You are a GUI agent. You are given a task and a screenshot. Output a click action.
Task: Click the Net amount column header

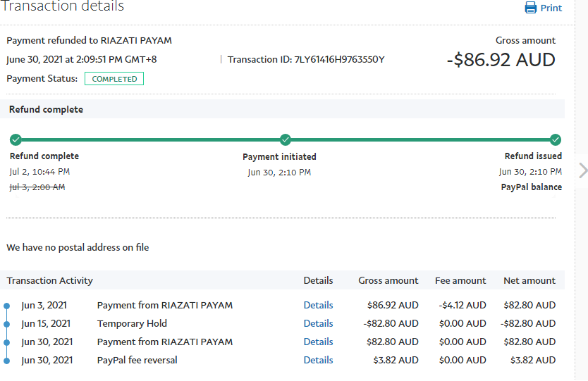(529, 280)
